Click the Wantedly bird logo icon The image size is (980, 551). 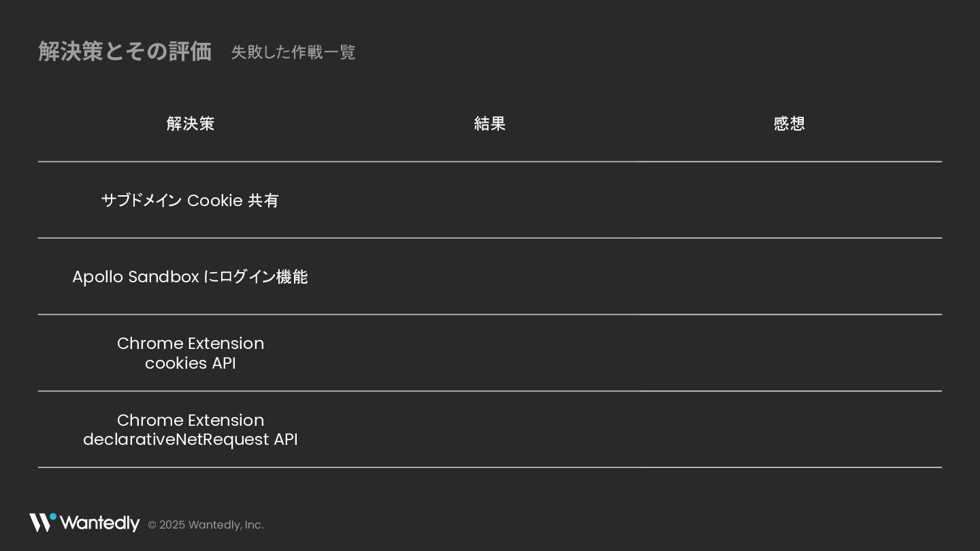[43, 522]
